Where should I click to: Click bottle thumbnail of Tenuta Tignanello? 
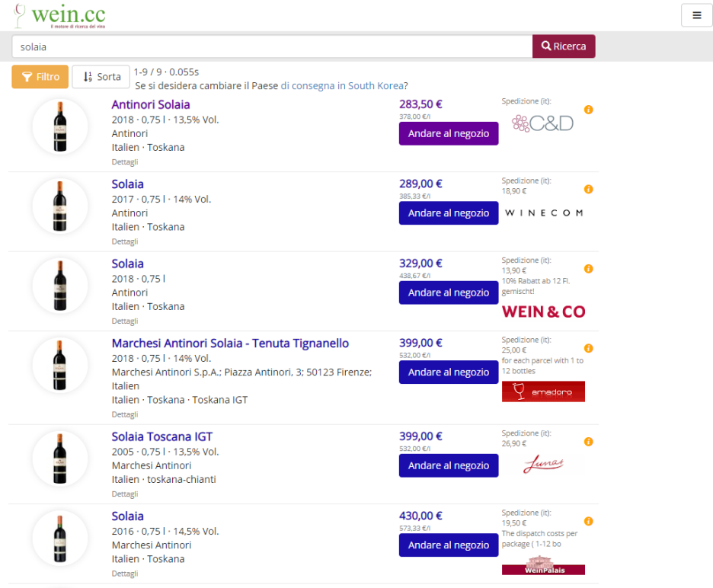pos(60,365)
